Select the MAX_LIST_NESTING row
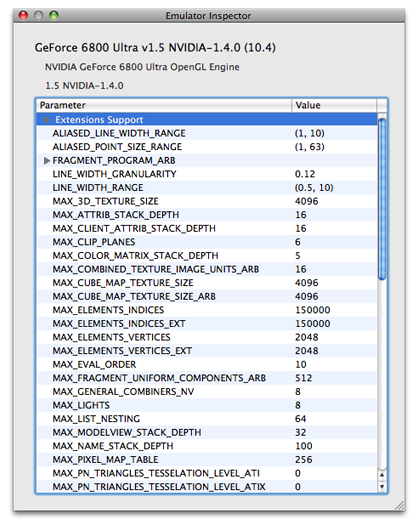The width and height of the screenshot is (418, 528). pyautogui.click(x=207, y=419)
